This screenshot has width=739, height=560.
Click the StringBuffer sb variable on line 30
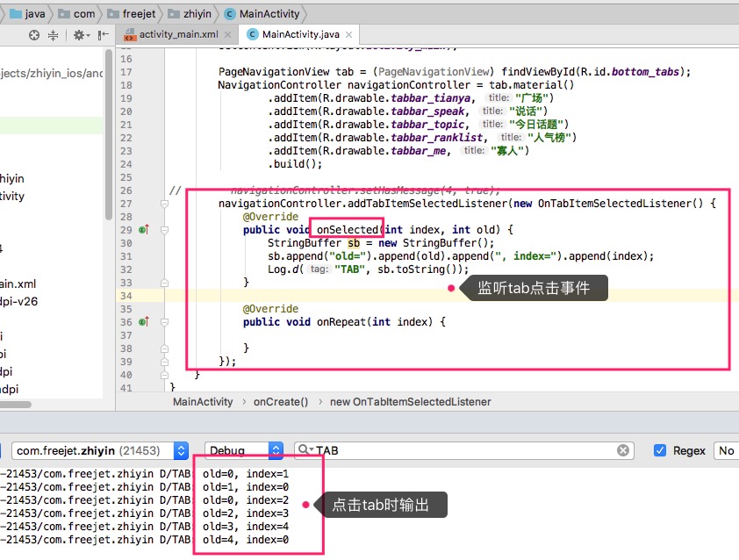click(354, 243)
